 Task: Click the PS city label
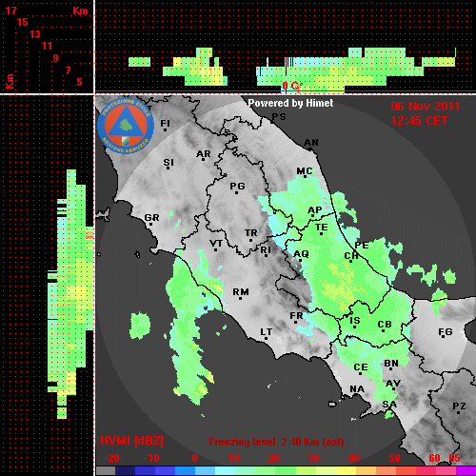[x=279, y=117]
